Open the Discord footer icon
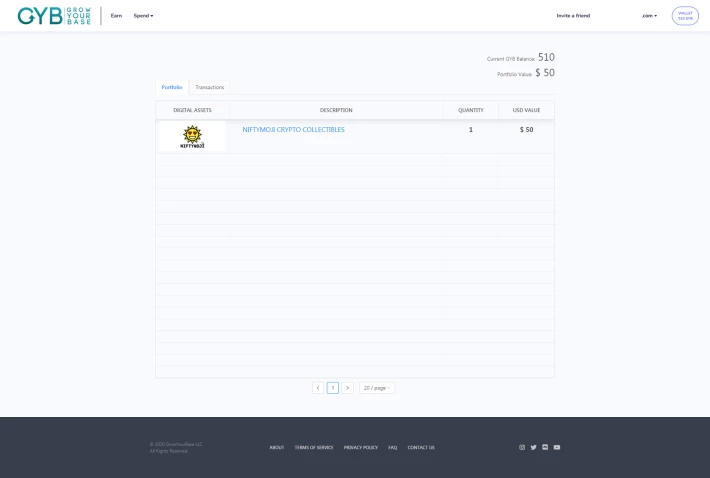This screenshot has height=478, width=710. (x=545, y=447)
